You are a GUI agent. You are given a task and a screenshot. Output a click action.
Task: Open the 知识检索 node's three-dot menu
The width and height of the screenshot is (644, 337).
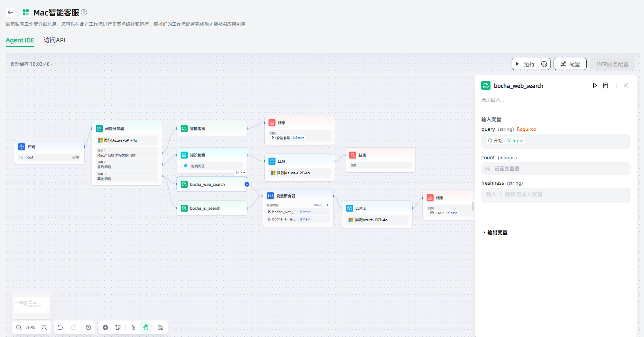[x=243, y=172]
